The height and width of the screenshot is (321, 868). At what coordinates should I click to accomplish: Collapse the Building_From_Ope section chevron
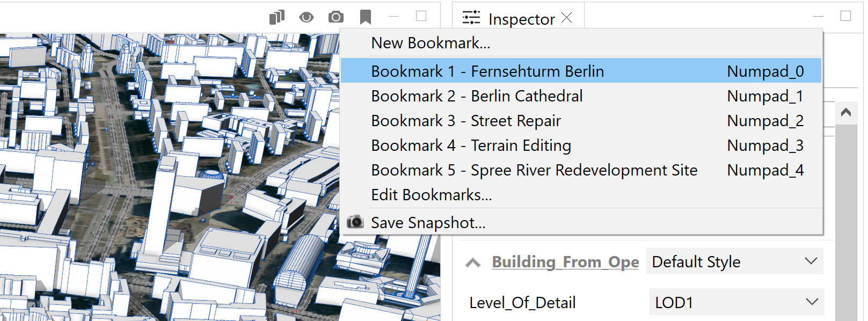click(x=473, y=262)
